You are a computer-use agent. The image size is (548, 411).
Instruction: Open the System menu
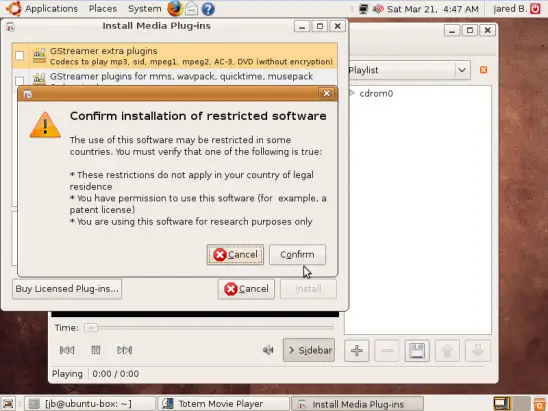(x=145, y=8)
